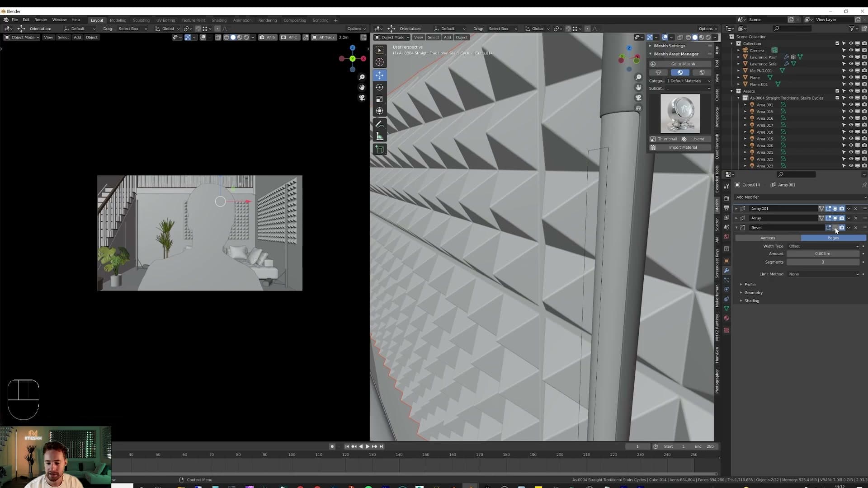The width and height of the screenshot is (868, 488).
Task: Open Category Default Materials dropdown
Action: [688, 81]
